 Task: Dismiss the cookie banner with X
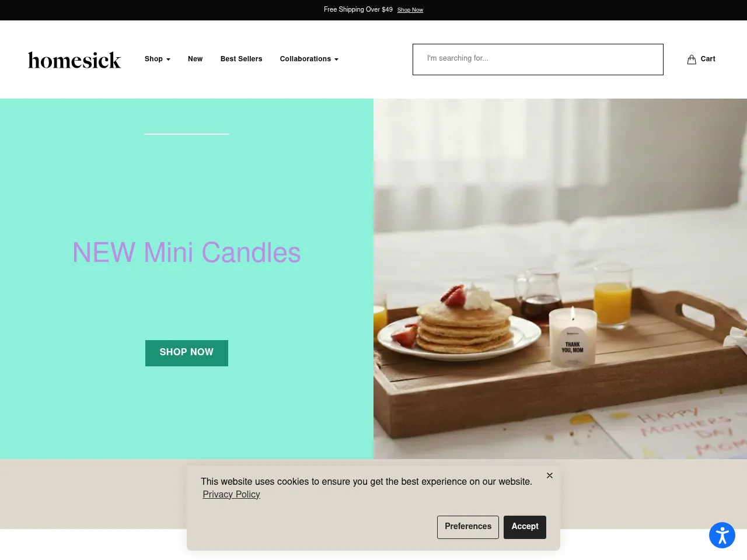[550, 475]
